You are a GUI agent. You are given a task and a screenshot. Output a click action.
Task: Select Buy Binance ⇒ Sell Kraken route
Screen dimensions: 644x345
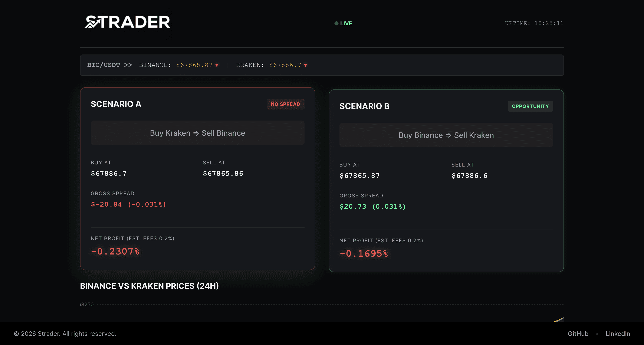click(446, 135)
